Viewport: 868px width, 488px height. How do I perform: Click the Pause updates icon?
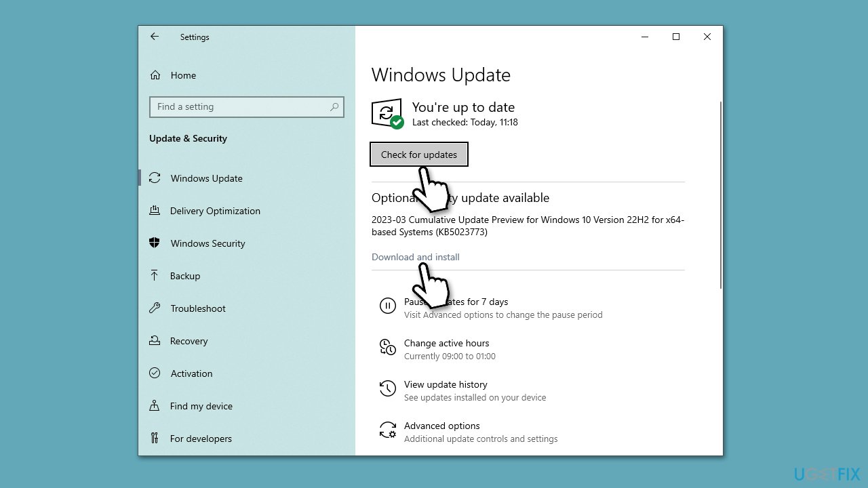coord(387,306)
